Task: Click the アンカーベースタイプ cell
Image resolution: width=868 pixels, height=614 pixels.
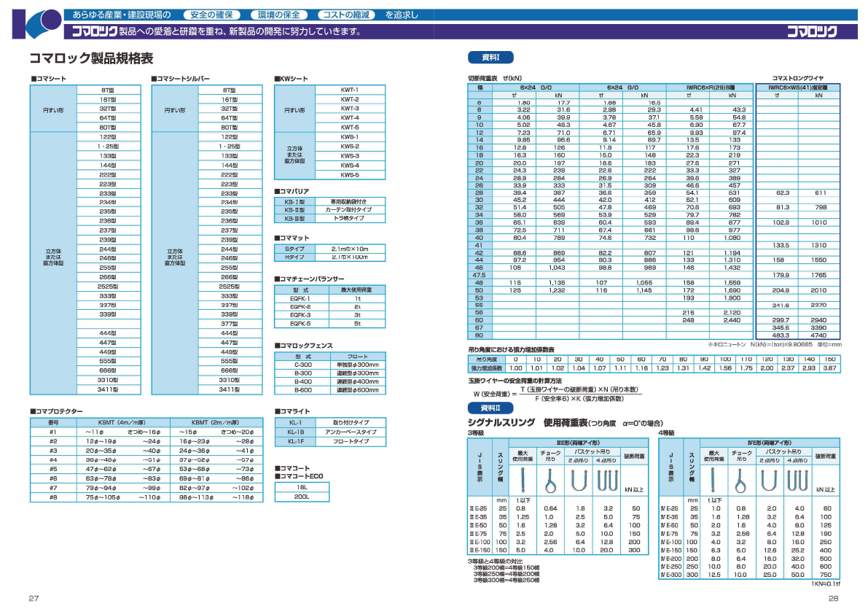Action: [x=351, y=432]
